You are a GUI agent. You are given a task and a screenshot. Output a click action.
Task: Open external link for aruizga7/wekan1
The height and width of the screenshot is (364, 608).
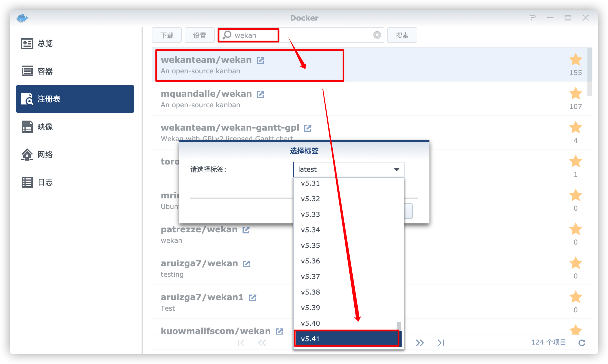coord(253,298)
